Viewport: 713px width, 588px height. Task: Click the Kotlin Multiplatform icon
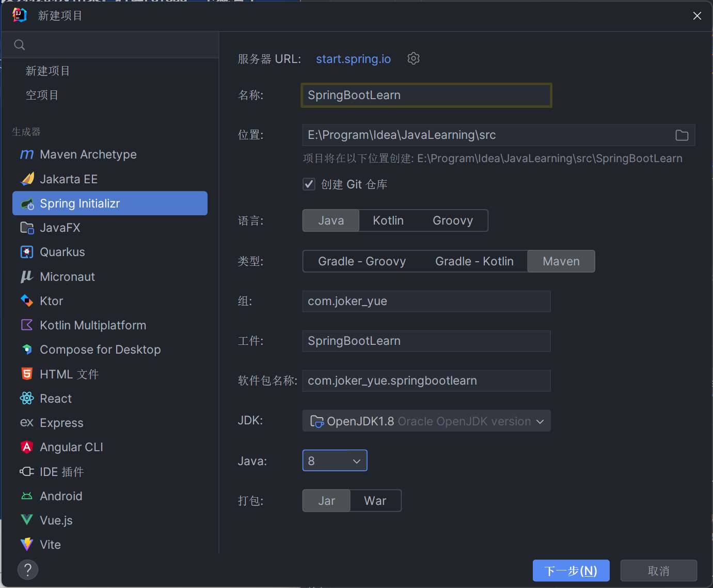(27, 325)
